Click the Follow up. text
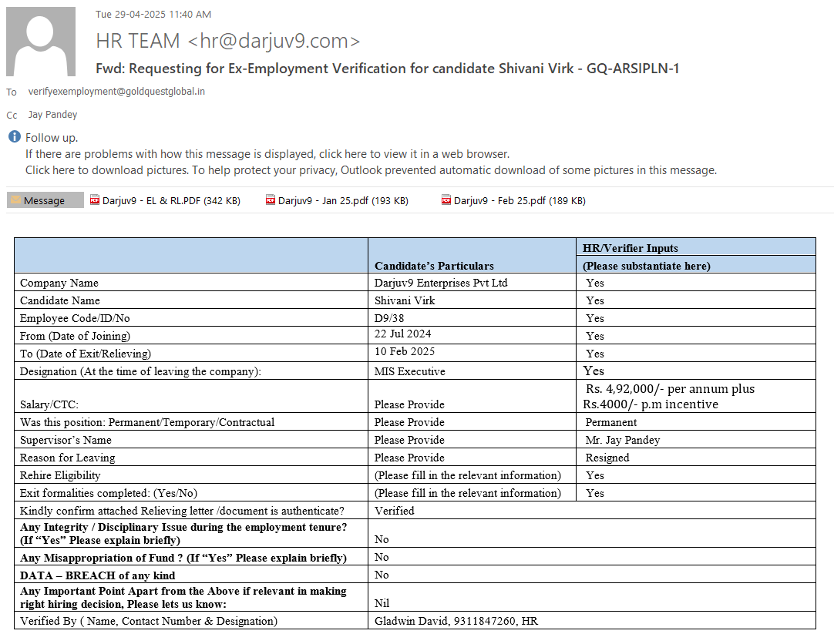834x644 pixels. pyautogui.click(x=52, y=138)
